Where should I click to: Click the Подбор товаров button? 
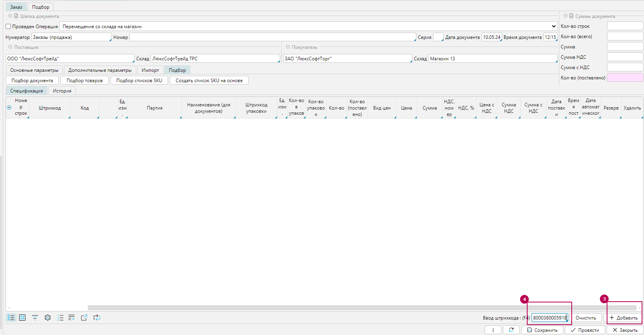pos(85,81)
